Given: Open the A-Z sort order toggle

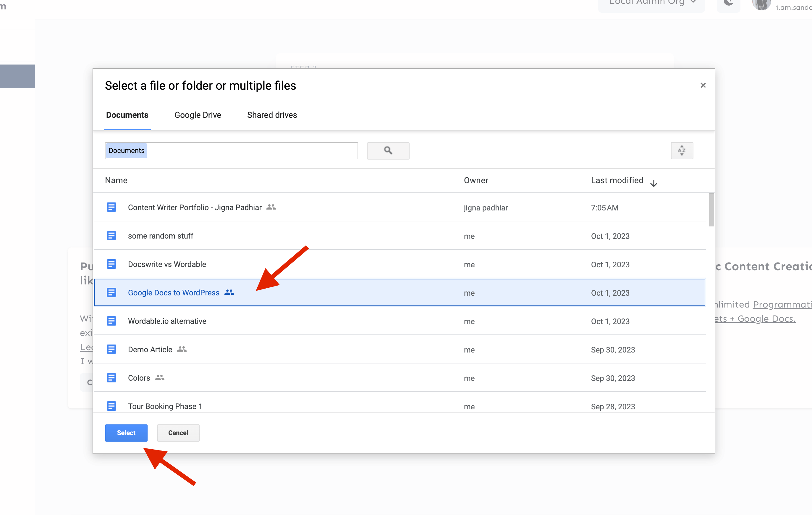Looking at the screenshot, I should 682,151.
